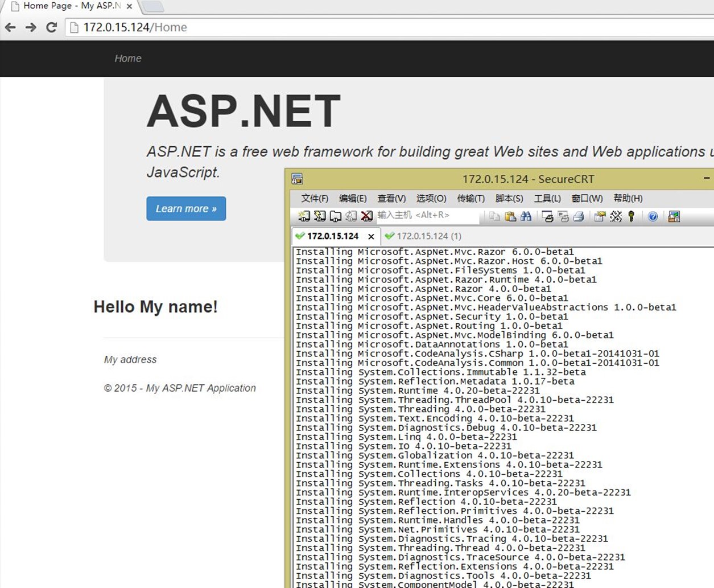Paste clipboard into the terminal
This screenshot has height=588, width=714.
[x=510, y=216]
